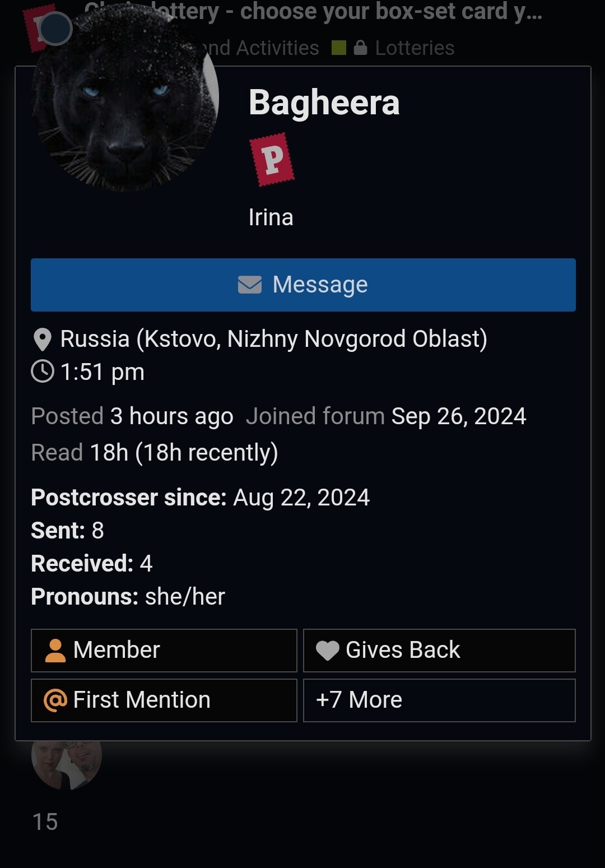Image resolution: width=605 pixels, height=868 pixels.
Task: Click the clock icon beside 1:51 pm
Action: pos(43,372)
